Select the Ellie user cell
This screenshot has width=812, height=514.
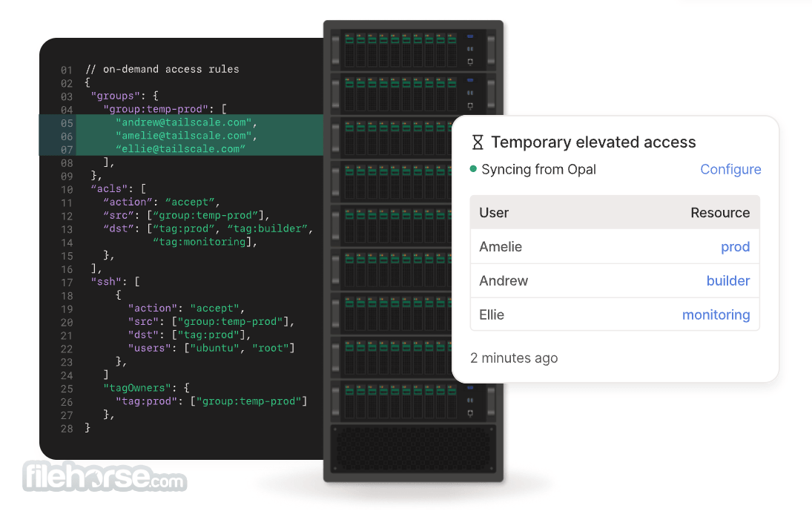(492, 314)
